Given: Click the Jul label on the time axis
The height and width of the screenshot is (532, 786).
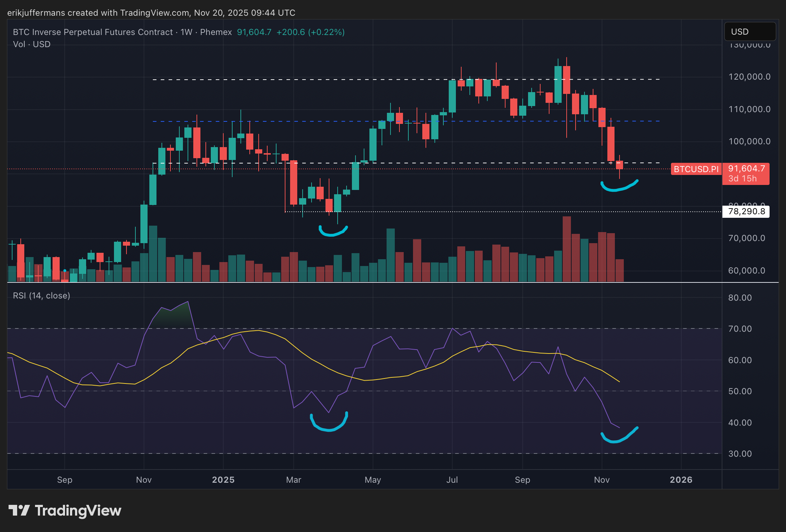Looking at the screenshot, I should point(452,480).
